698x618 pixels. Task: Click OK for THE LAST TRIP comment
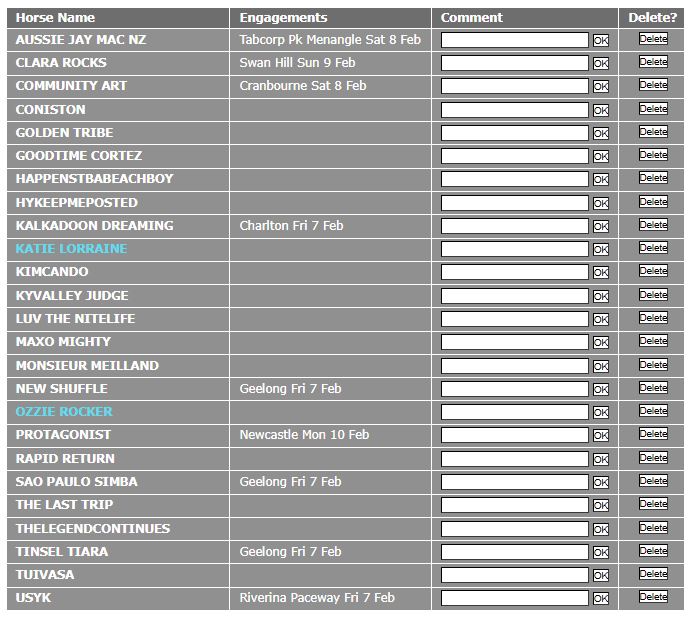601,506
